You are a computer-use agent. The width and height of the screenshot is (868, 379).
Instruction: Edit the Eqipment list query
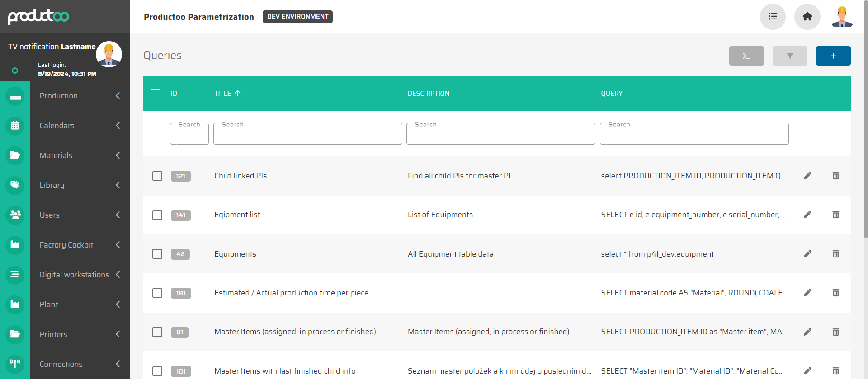(807, 215)
